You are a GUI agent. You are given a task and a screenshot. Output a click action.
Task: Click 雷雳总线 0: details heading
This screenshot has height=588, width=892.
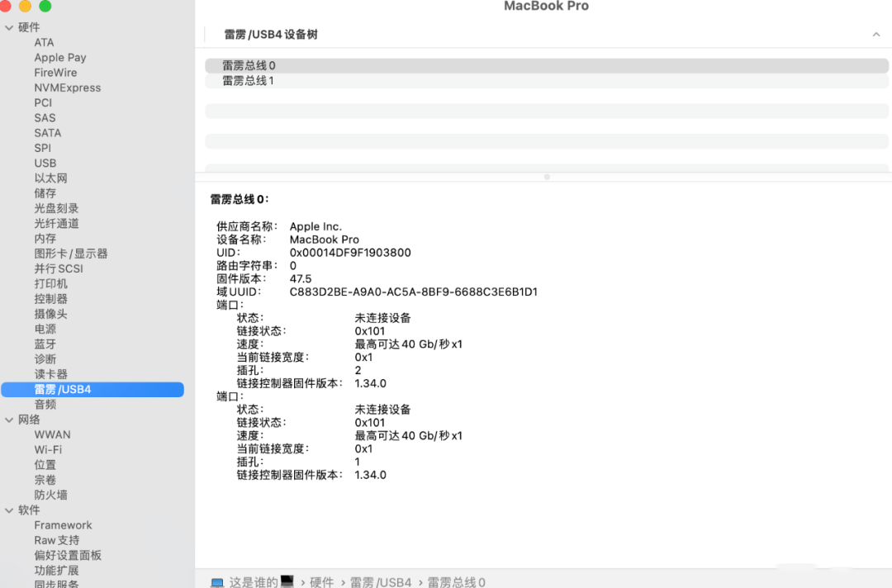point(240,199)
